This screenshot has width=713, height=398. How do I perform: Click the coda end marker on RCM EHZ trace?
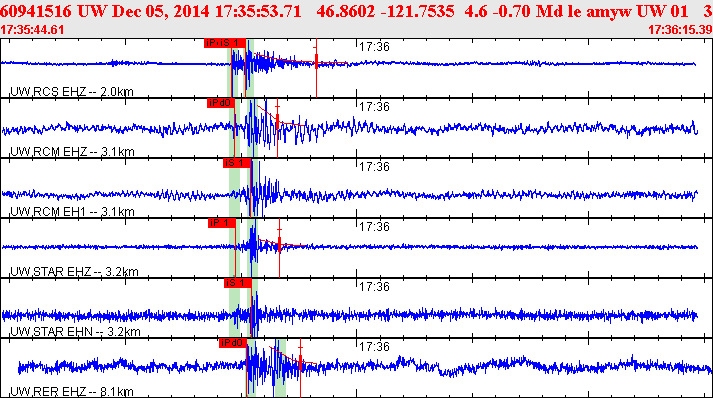(x=277, y=122)
